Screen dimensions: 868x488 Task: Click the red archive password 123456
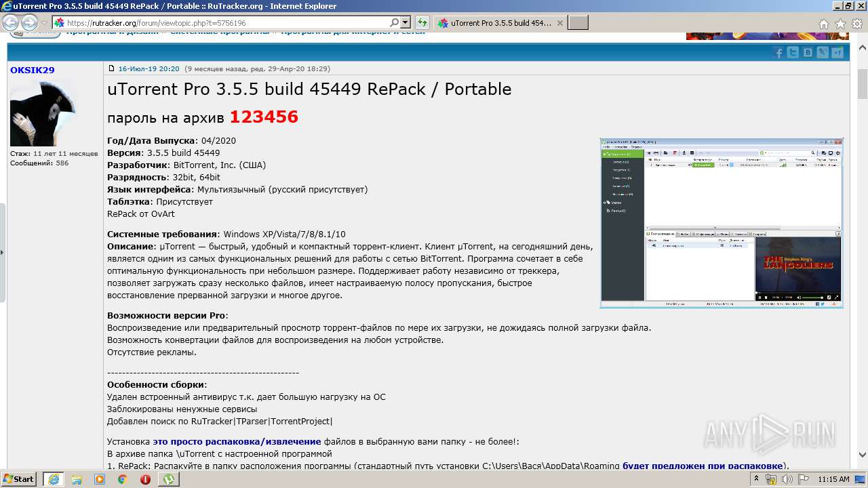click(x=264, y=117)
